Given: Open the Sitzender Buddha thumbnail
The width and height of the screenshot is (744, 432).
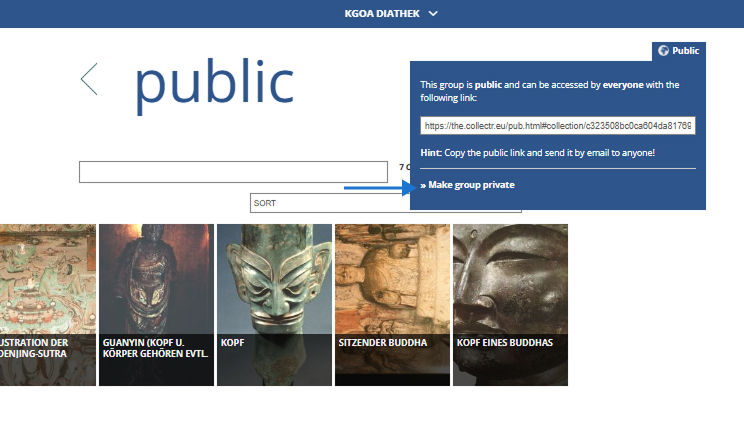Looking at the screenshot, I should click(392, 305).
